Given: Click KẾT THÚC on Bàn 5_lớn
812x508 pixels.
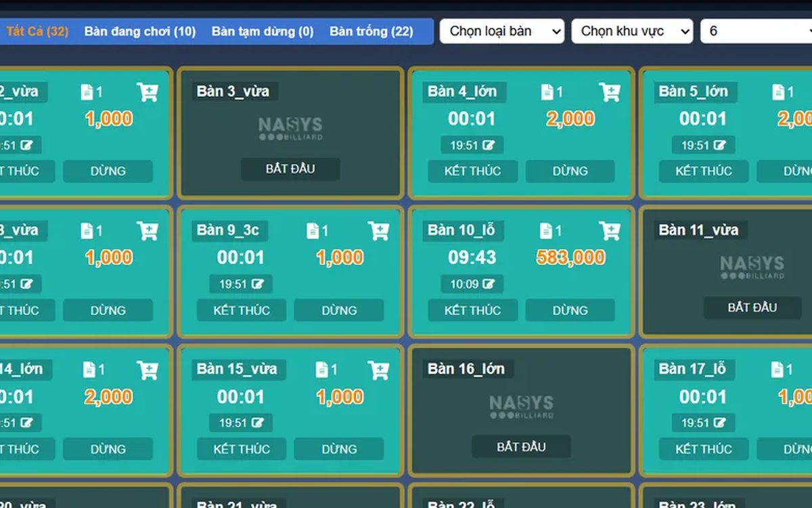Looking at the screenshot, I should [704, 171].
